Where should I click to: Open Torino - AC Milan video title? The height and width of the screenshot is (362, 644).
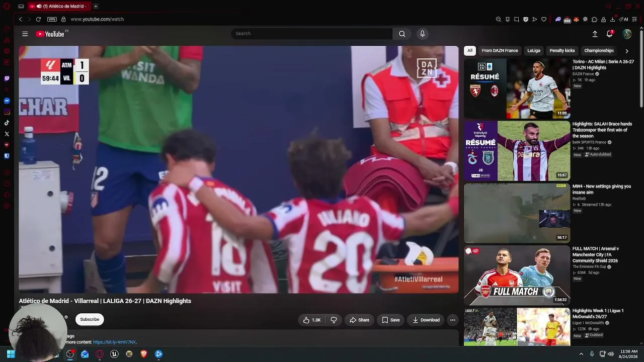[x=603, y=64]
